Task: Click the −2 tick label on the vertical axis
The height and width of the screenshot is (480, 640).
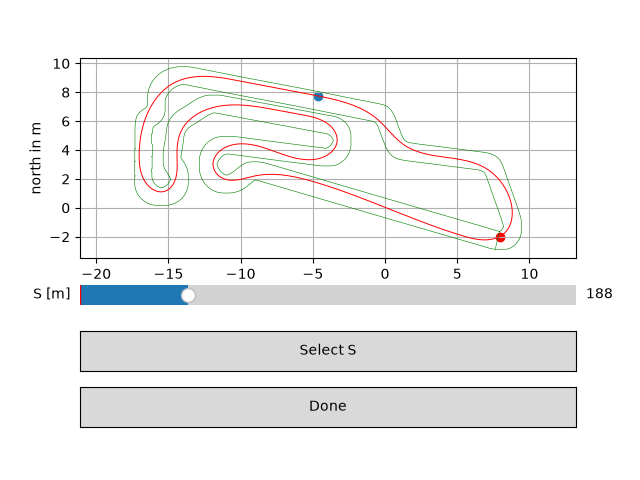Action: (60, 237)
